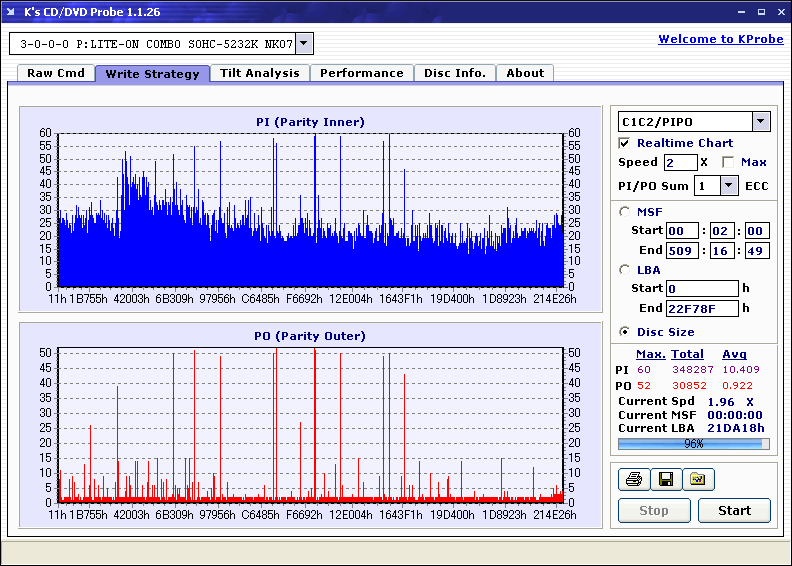
Task: Click the 96% scan progress bar
Action: click(x=693, y=443)
